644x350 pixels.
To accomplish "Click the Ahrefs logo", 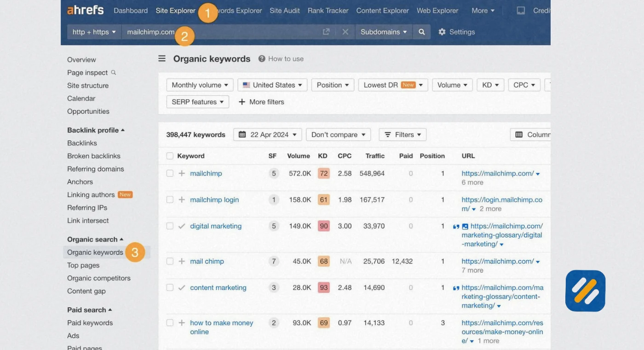I will 86,10.
